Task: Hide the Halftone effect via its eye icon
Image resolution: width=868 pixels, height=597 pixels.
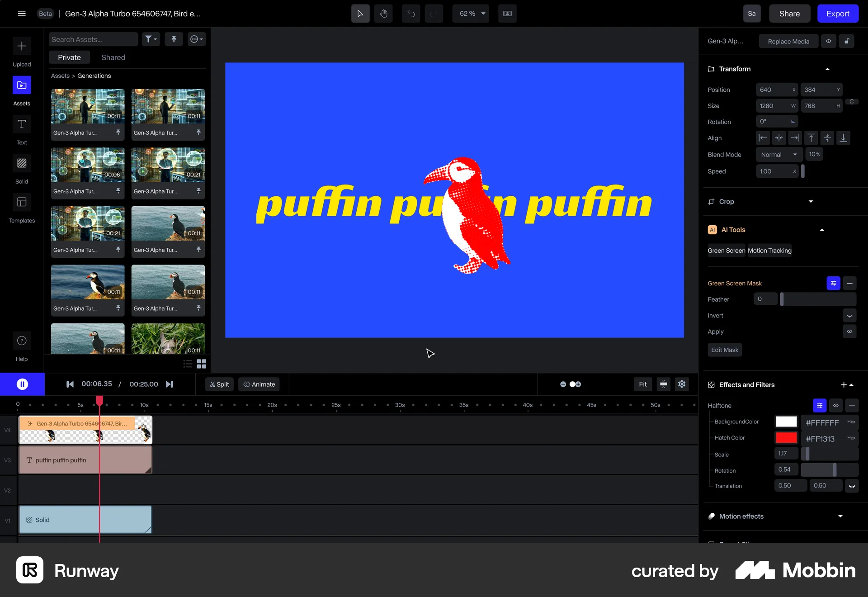Action: [x=835, y=406]
